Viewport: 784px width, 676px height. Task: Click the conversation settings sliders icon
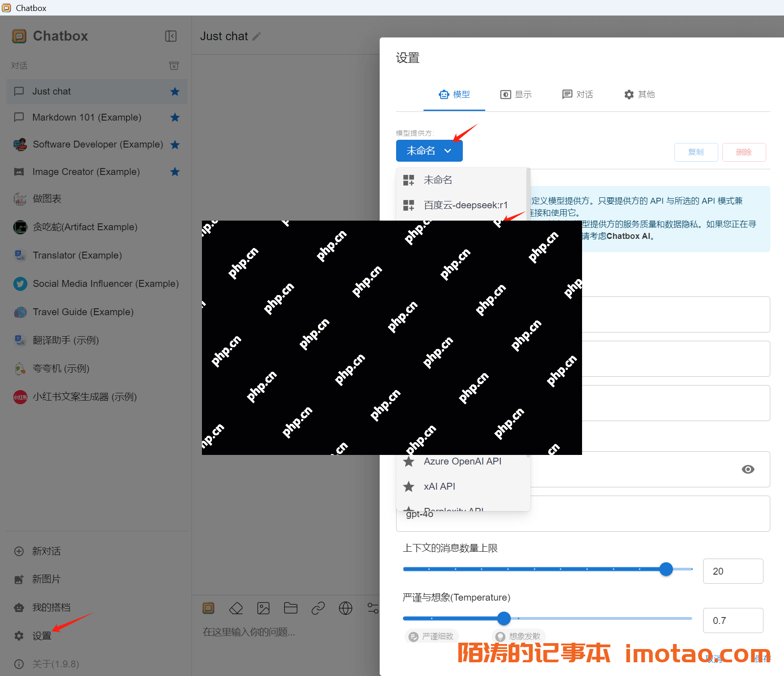(x=373, y=608)
